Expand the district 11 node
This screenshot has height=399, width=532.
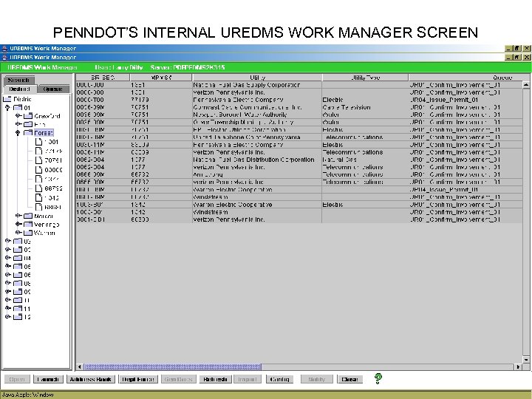[8, 308]
